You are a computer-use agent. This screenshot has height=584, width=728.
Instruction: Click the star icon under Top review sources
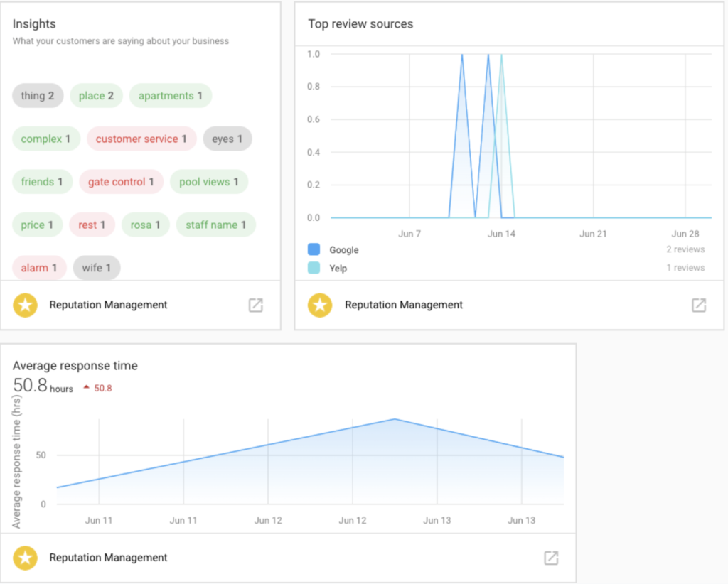pos(320,305)
